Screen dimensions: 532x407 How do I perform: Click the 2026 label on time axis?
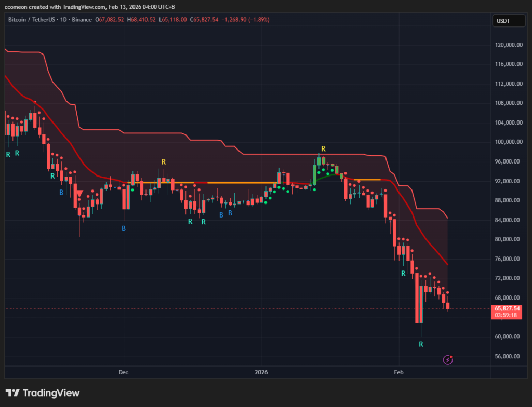(261, 372)
